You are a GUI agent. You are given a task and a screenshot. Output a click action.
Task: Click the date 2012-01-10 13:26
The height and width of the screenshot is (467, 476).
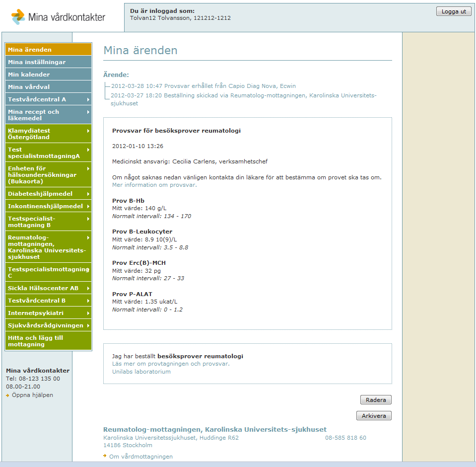pos(137,146)
